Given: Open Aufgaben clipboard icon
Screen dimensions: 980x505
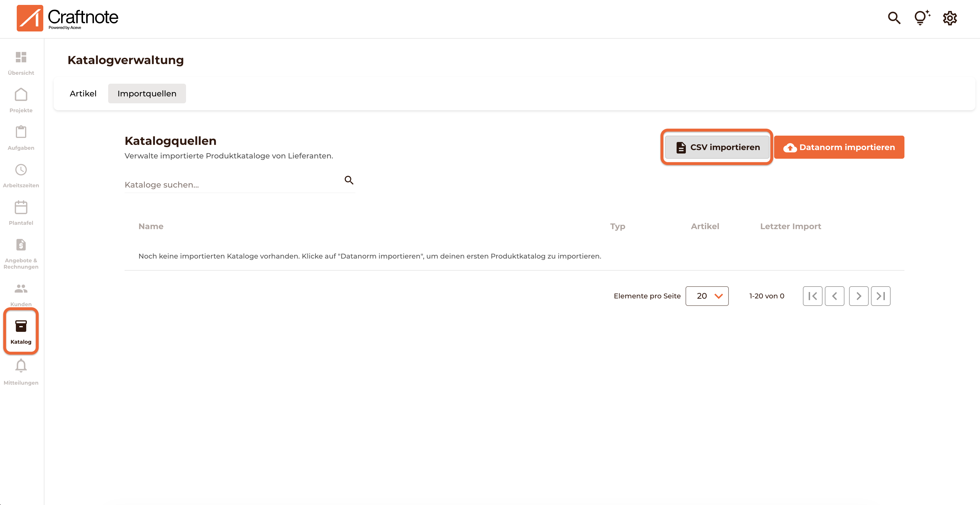Looking at the screenshot, I should coord(21,132).
